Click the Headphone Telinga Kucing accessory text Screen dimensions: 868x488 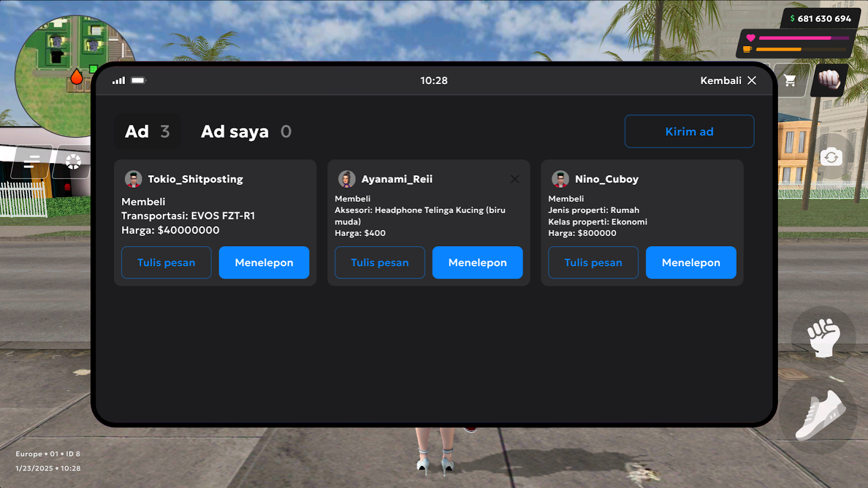point(420,216)
